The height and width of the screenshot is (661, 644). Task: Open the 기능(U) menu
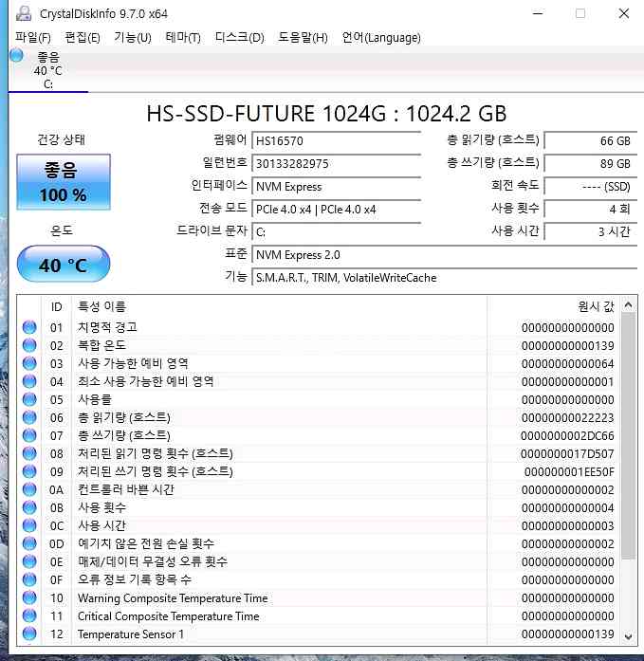pos(133,38)
